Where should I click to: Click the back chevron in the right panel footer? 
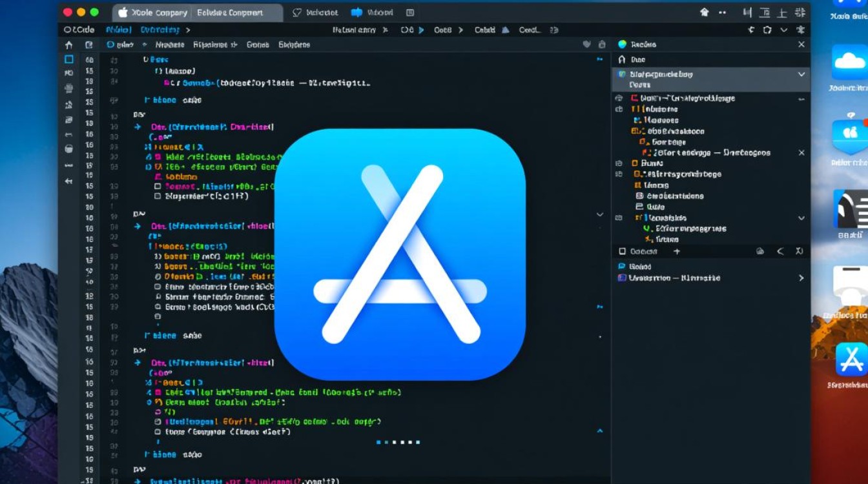[x=780, y=251]
